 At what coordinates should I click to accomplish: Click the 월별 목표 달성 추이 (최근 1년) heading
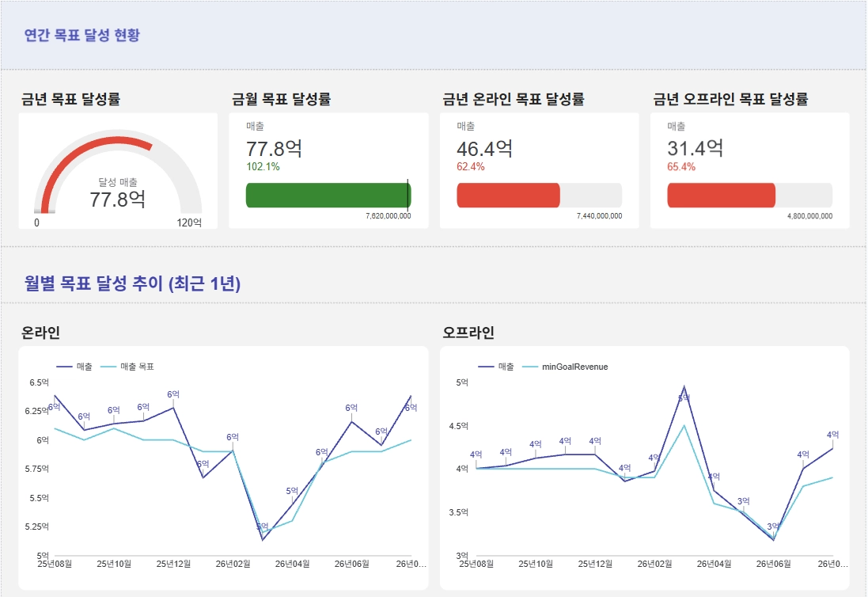click(132, 283)
